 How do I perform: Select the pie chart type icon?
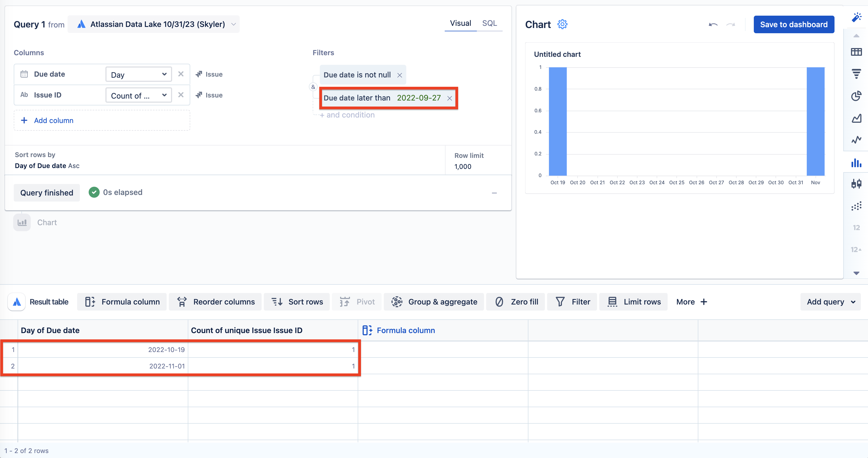click(x=856, y=96)
